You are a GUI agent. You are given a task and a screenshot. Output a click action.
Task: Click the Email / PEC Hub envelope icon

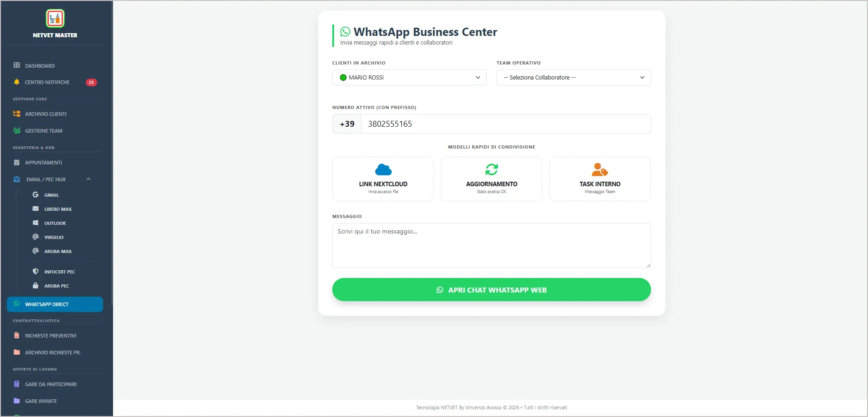click(x=17, y=179)
